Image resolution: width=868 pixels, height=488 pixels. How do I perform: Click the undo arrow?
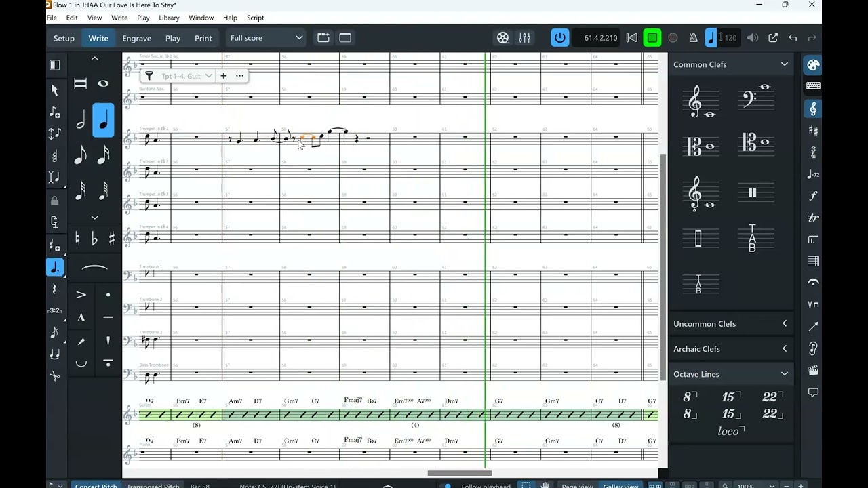pyautogui.click(x=793, y=38)
